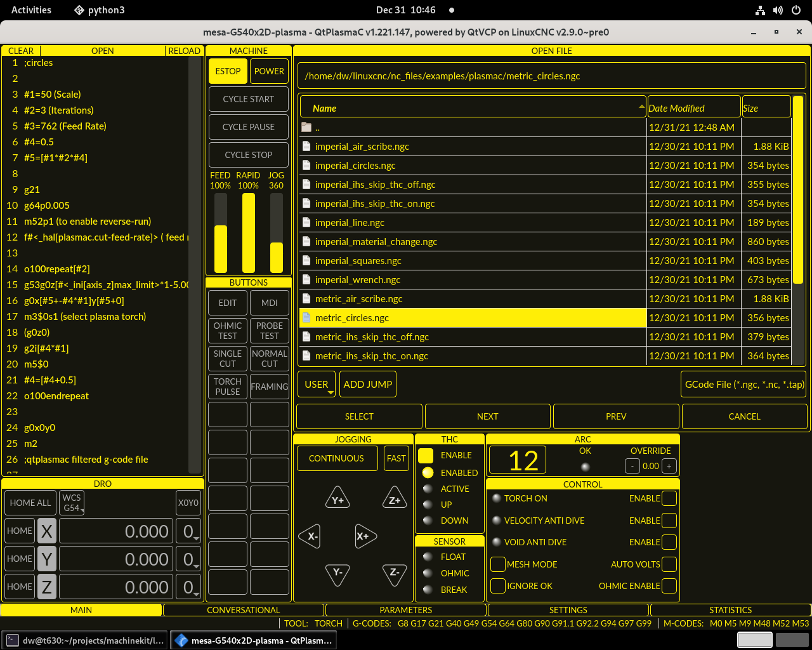Toggle the Mesh Mode checkbox

[498, 564]
